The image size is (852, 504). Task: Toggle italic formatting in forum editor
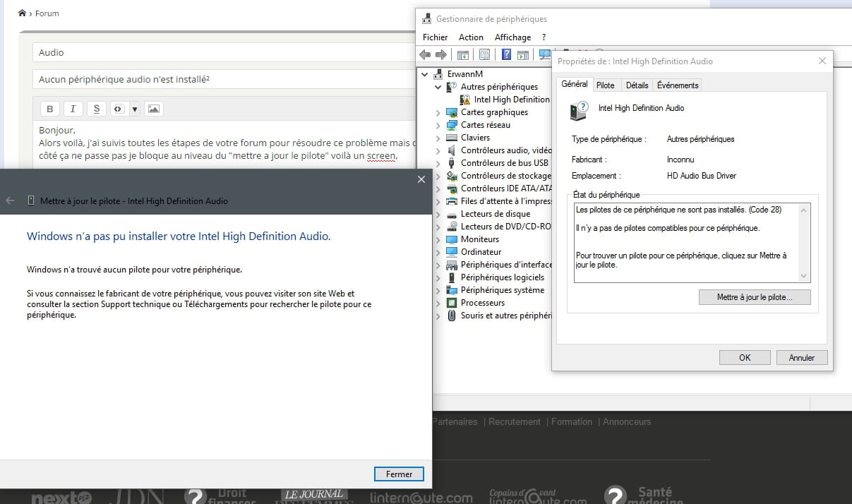click(x=73, y=109)
